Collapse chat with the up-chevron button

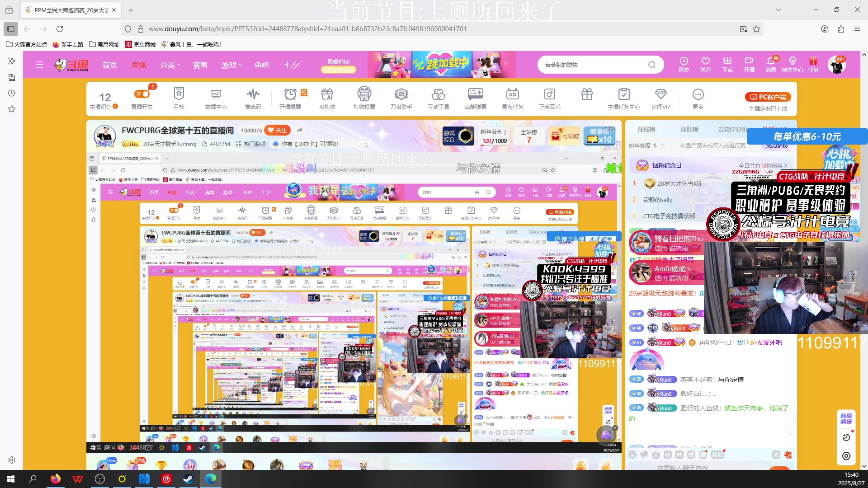pyautogui.click(x=791, y=435)
